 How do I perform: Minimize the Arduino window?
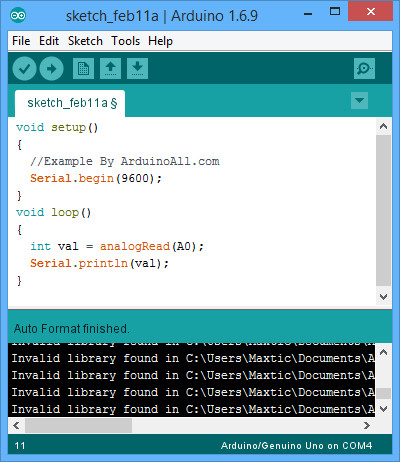coord(308,14)
